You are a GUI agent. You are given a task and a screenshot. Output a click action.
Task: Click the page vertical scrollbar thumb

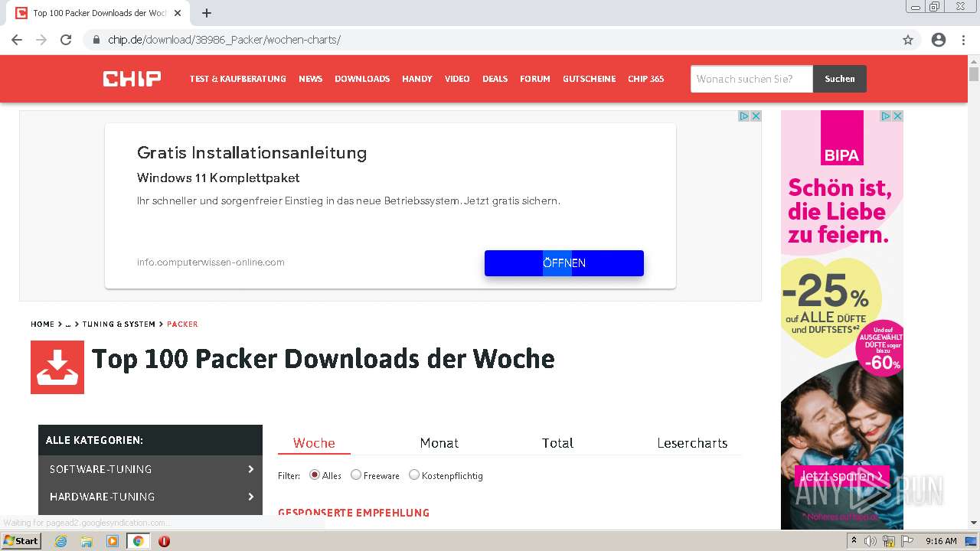tap(974, 74)
